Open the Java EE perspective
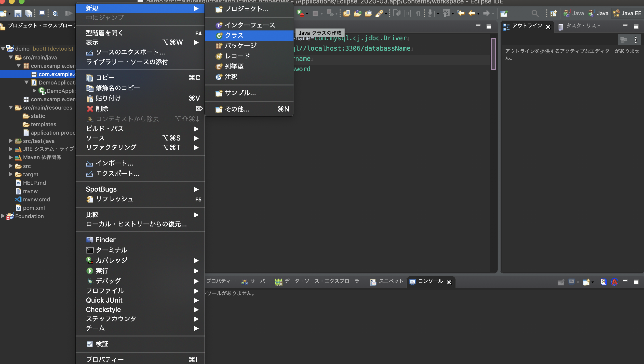The width and height of the screenshot is (644, 364). [x=627, y=14]
